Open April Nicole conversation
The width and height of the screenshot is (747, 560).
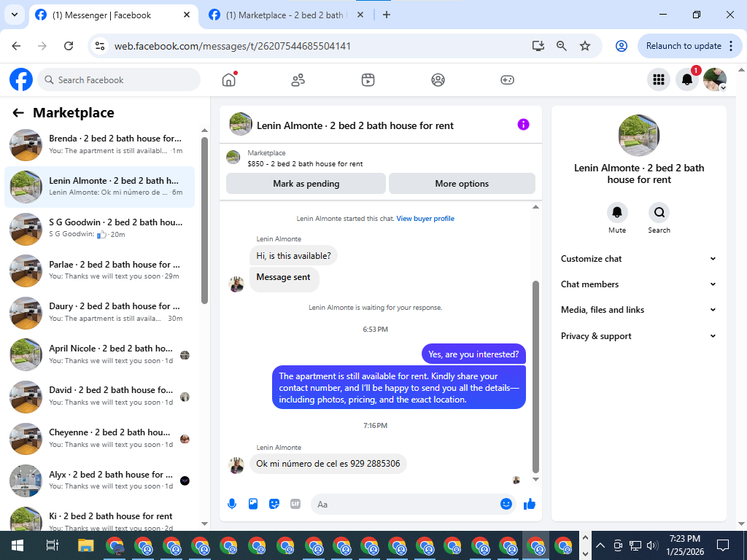(x=99, y=354)
